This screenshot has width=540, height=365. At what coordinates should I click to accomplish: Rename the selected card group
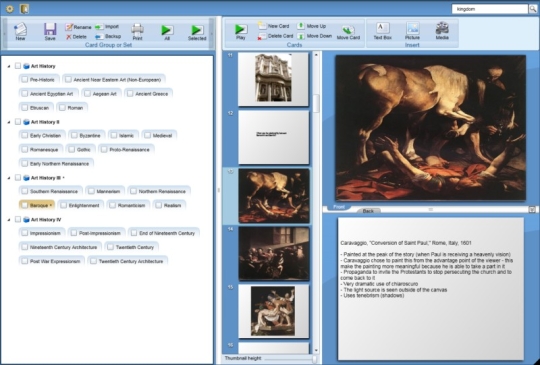[79, 27]
